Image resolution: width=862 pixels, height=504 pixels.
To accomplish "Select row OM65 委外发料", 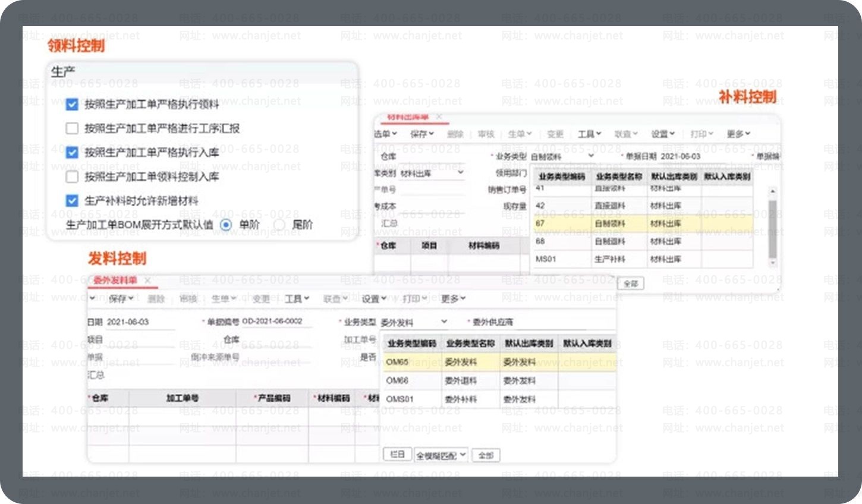I will click(x=499, y=362).
